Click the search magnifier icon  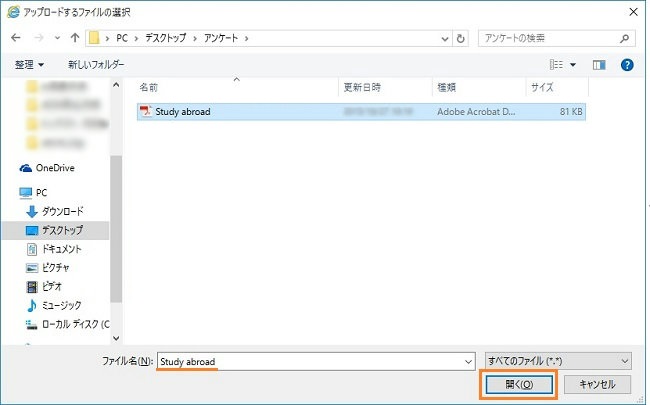(x=625, y=39)
